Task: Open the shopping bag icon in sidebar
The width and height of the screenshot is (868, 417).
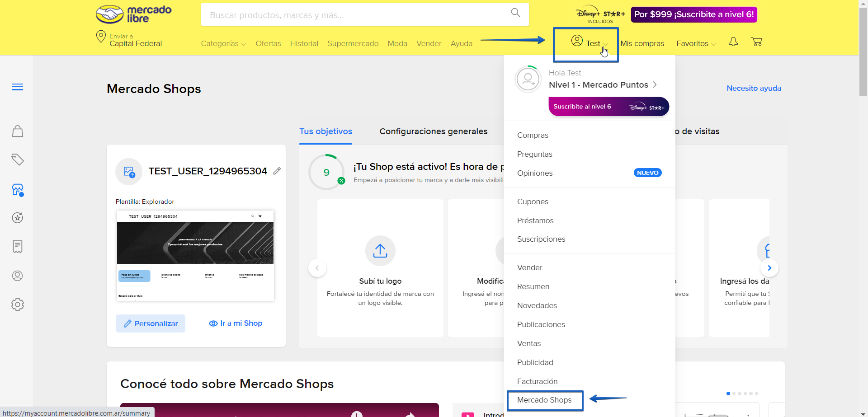Action: pyautogui.click(x=17, y=131)
